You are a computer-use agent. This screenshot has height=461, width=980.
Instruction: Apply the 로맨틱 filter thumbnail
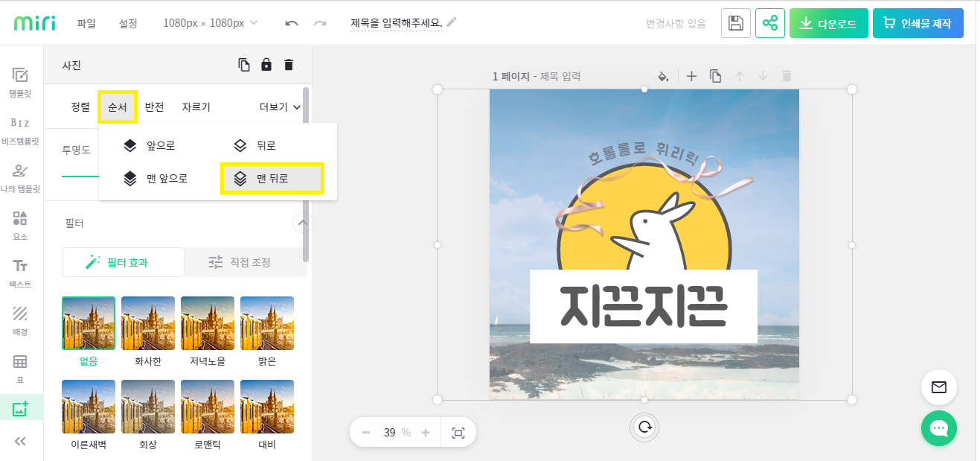pos(208,407)
